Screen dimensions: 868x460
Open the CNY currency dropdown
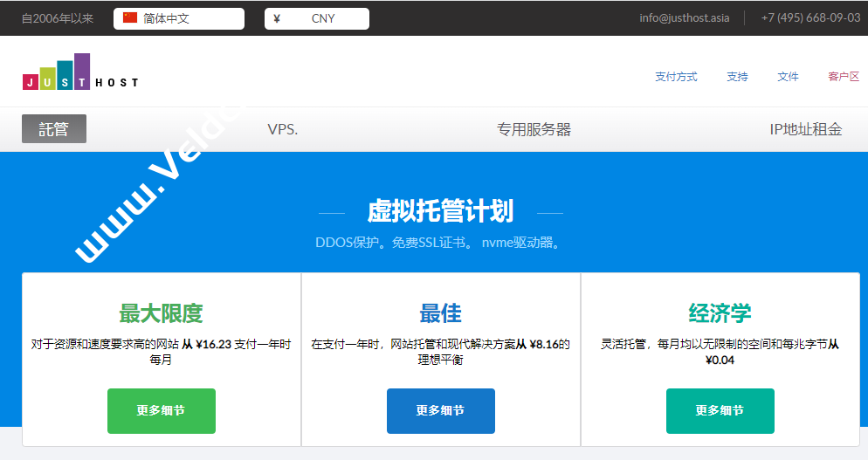point(317,18)
